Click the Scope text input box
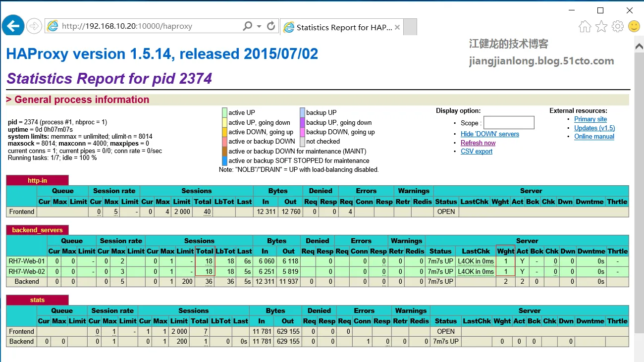The height and width of the screenshot is (362, 644). click(509, 122)
